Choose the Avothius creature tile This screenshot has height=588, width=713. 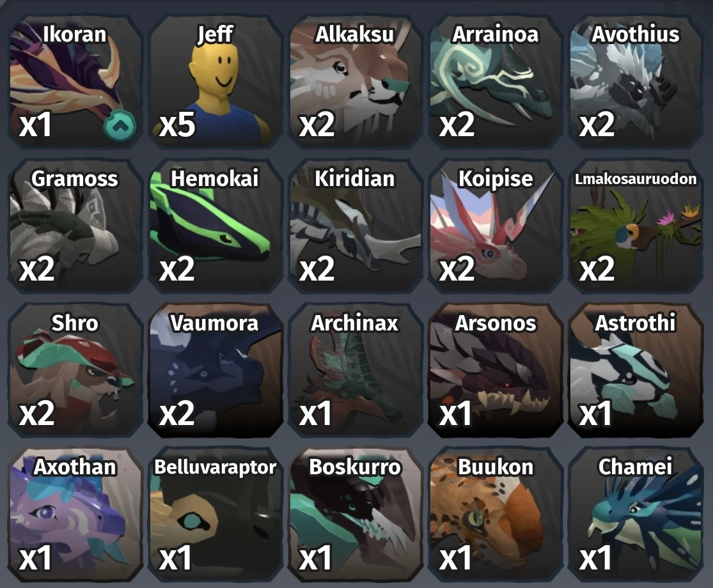pos(635,81)
